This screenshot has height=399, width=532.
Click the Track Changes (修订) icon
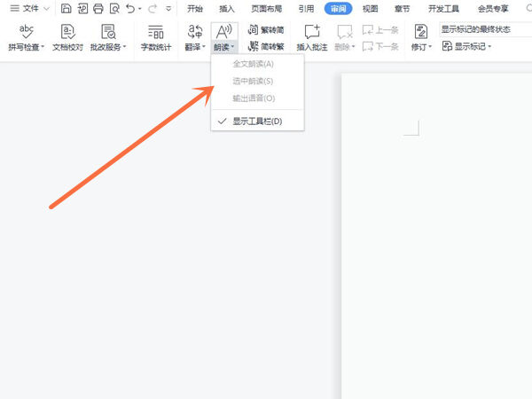point(420,32)
